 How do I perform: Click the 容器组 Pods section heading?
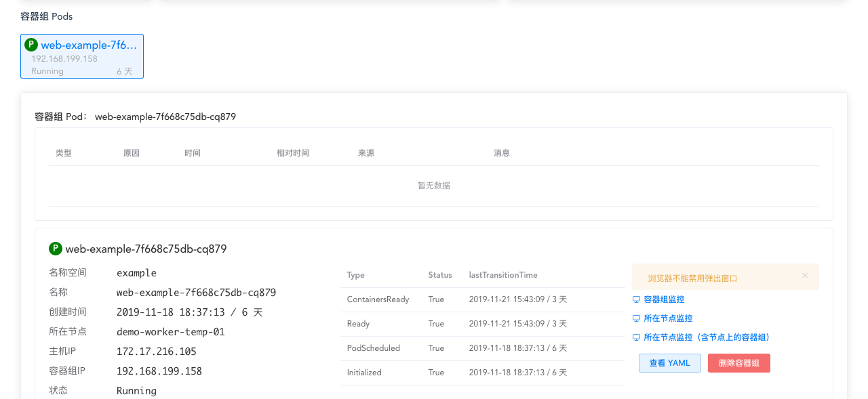[x=45, y=16]
